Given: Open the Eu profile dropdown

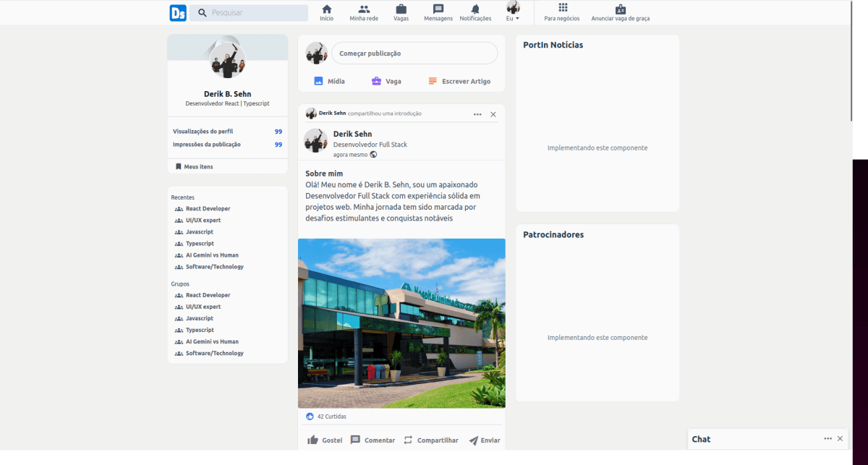Looking at the screenshot, I should point(513,12).
